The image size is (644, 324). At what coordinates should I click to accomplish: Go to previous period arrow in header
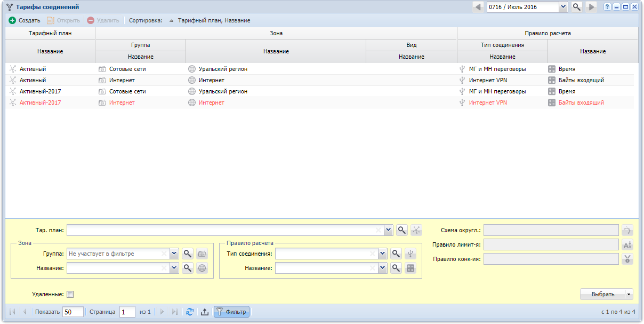point(478,7)
